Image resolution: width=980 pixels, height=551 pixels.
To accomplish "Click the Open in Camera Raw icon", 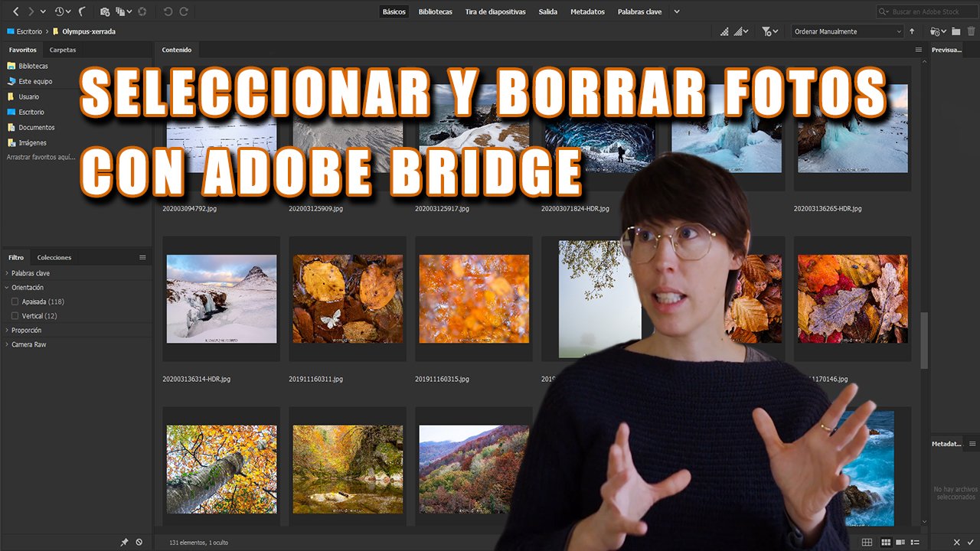I will 142,11.
